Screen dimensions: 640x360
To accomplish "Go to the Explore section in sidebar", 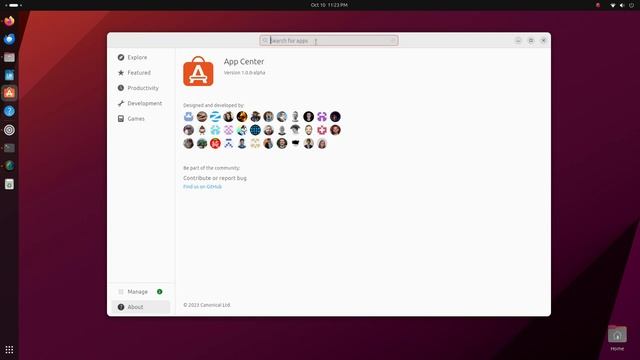I will point(140,58).
